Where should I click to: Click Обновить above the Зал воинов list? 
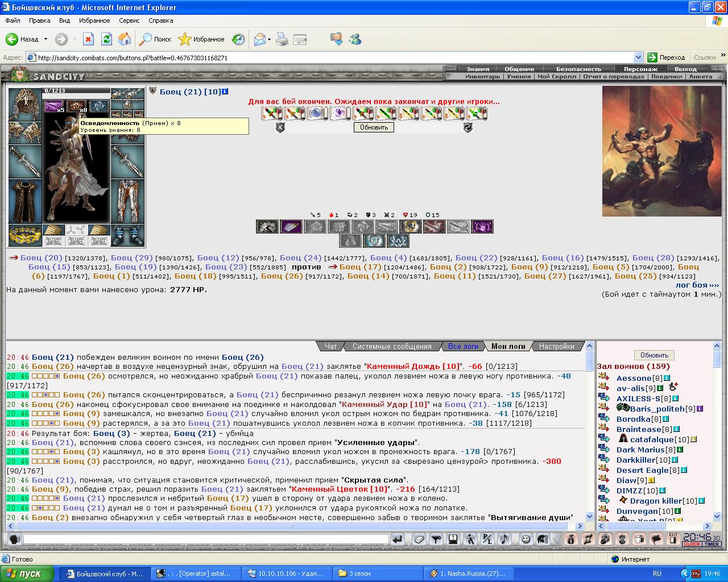654,355
